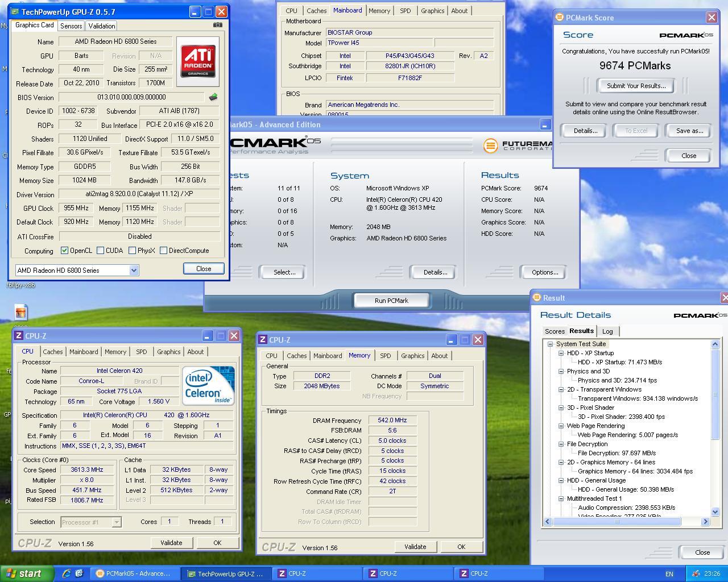
Task: Open About tab in bottom-left CPU-Z window
Action: pos(196,352)
